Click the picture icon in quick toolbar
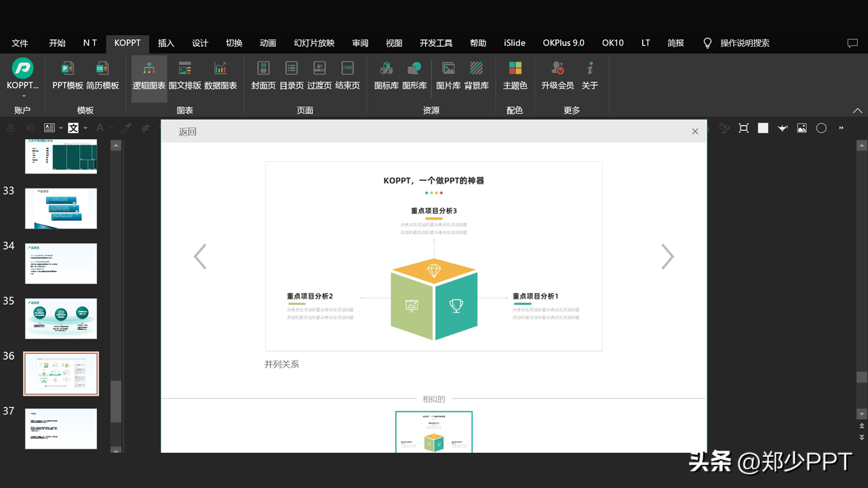 pos(802,128)
